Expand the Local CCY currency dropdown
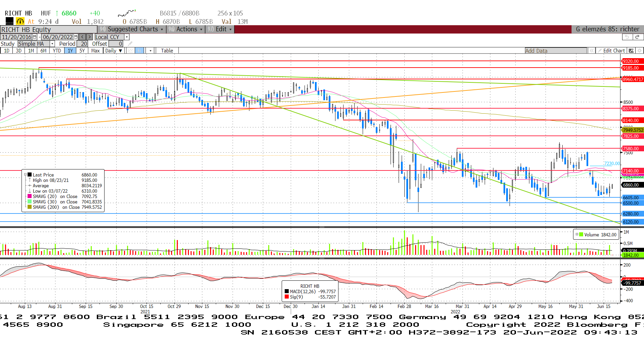Image resolution: width=644 pixels, height=351 pixels. pos(127,37)
